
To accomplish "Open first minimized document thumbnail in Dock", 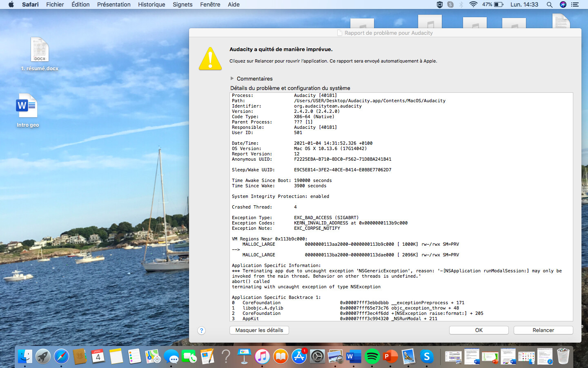I will [453, 357].
